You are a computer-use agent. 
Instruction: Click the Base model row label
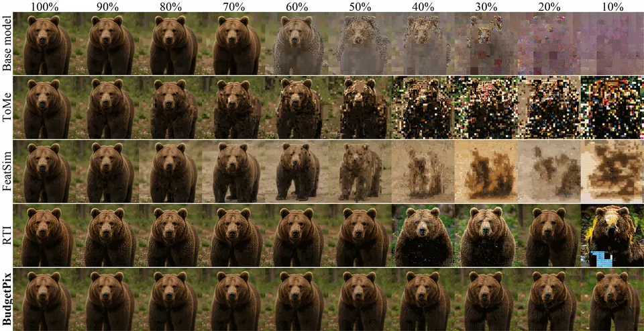point(7,43)
